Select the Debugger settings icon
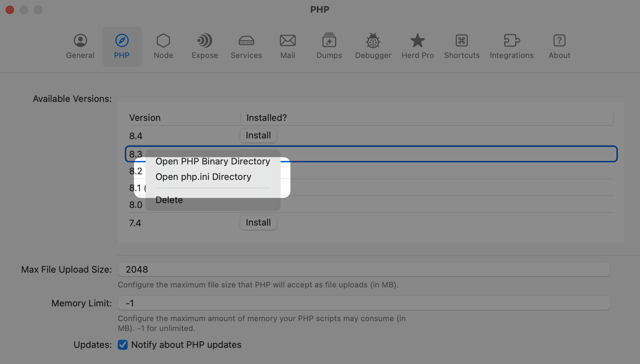The height and width of the screenshot is (364, 640). click(x=373, y=46)
